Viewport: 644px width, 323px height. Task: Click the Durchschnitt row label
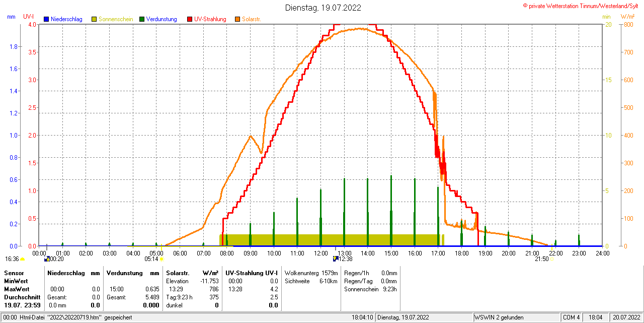[x=22, y=297]
